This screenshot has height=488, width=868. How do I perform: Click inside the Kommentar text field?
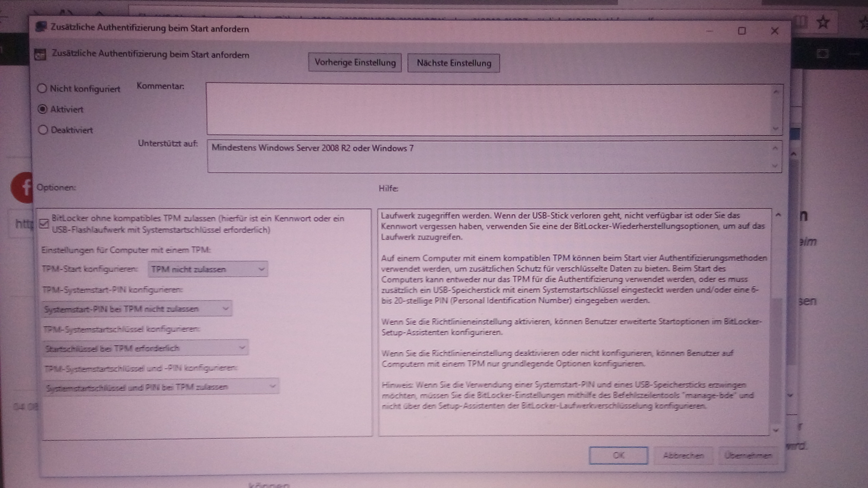tap(488, 109)
